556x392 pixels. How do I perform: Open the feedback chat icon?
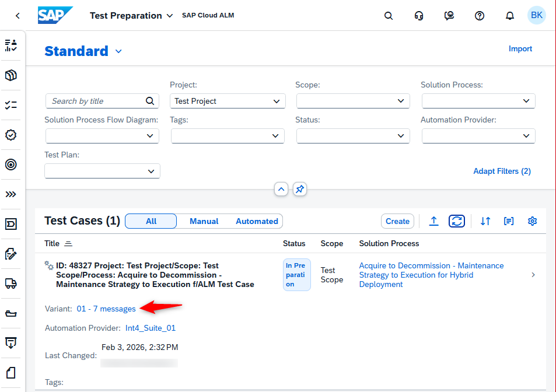pyautogui.click(x=449, y=16)
